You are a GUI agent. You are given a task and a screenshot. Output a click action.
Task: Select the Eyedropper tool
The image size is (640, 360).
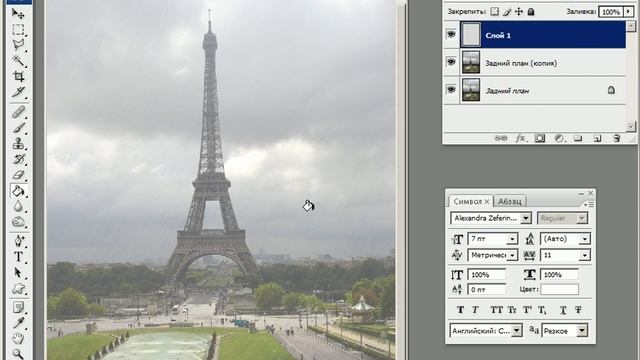18,323
